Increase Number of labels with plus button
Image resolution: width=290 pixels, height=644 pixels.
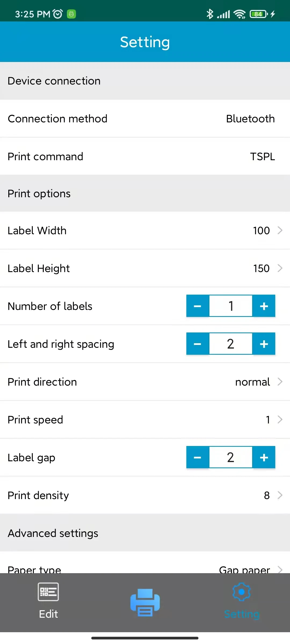pyautogui.click(x=264, y=306)
